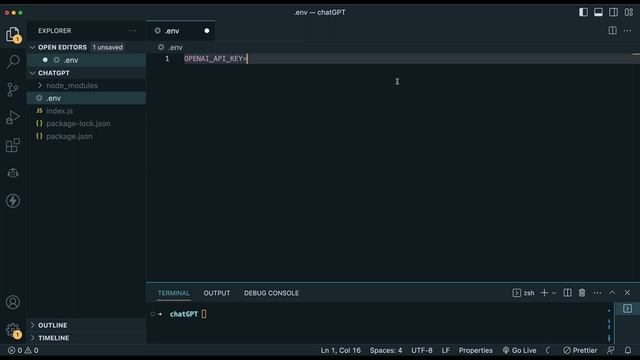Open the launch profile dropdown arrow
Screen dimensions: 640x360
click(554, 293)
